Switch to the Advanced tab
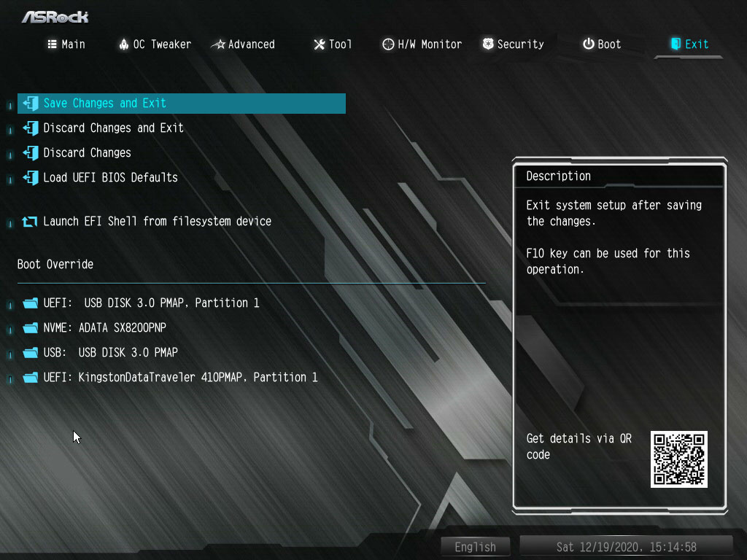 [x=243, y=44]
